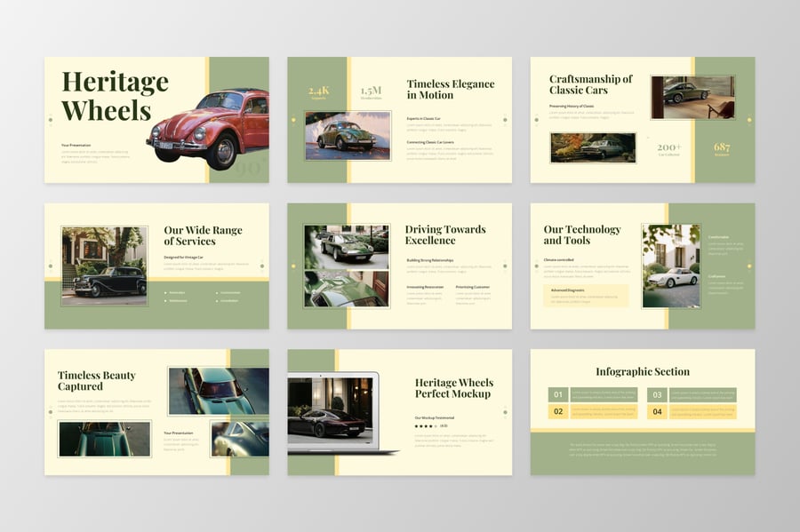Select the 02 yellow number box

pyautogui.click(x=558, y=412)
